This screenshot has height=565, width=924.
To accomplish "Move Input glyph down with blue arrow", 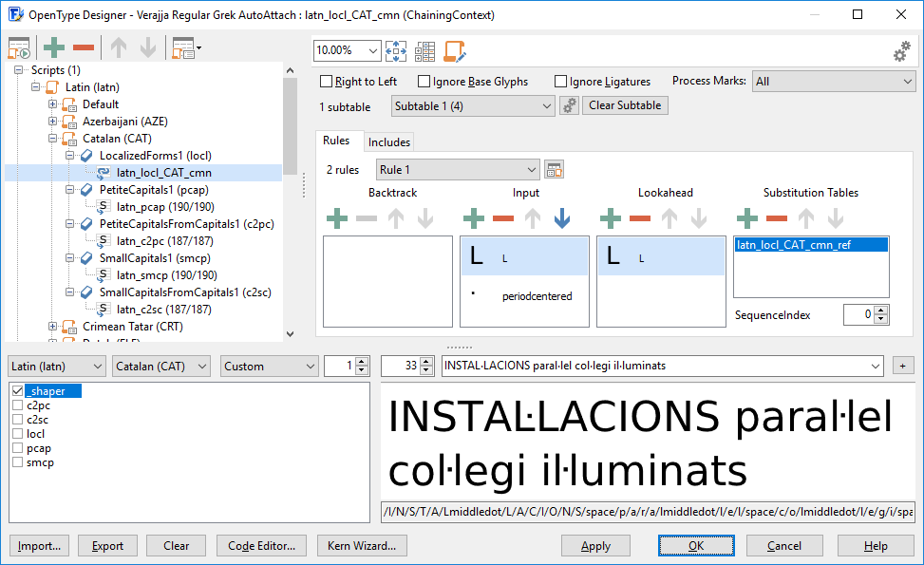I will pyautogui.click(x=562, y=218).
